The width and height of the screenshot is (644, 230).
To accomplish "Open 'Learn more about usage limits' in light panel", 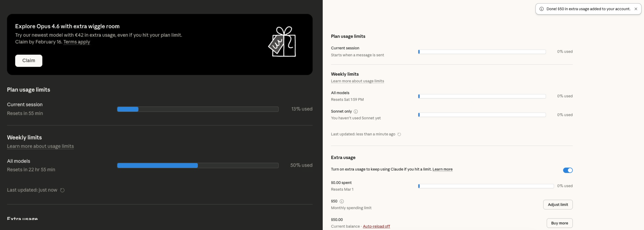I will [x=357, y=81].
